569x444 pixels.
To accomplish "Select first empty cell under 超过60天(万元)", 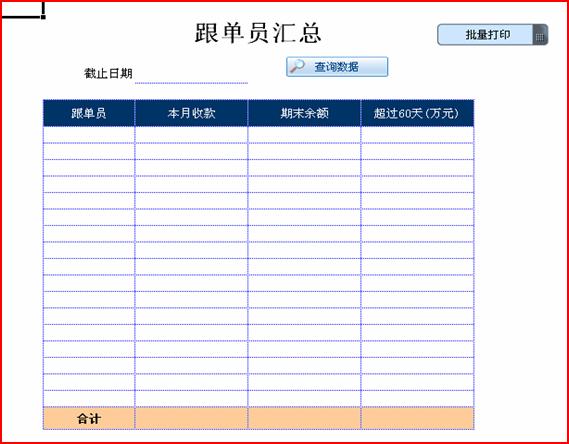I will coord(417,135).
